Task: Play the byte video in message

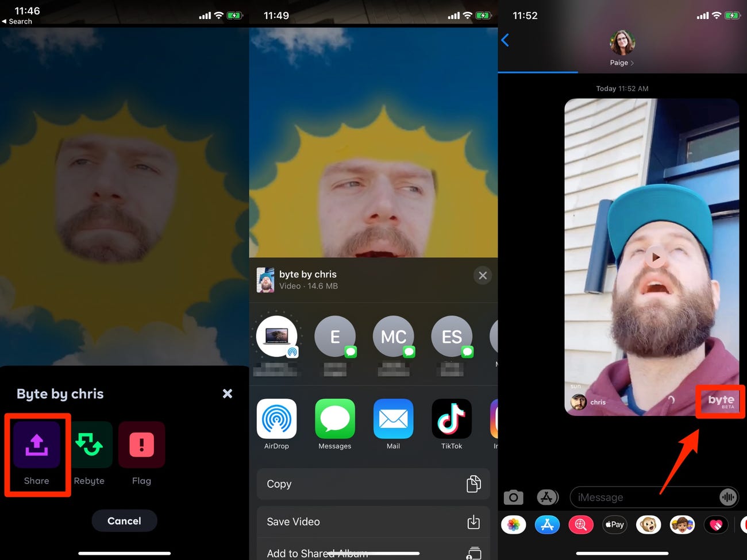Action: click(x=654, y=257)
